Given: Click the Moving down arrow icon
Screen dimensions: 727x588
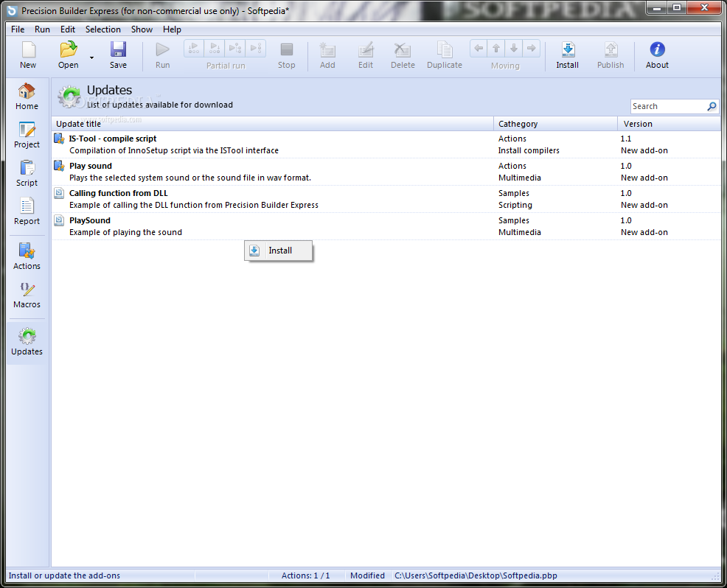Looking at the screenshot, I should pyautogui.click(x=514, y=48).
